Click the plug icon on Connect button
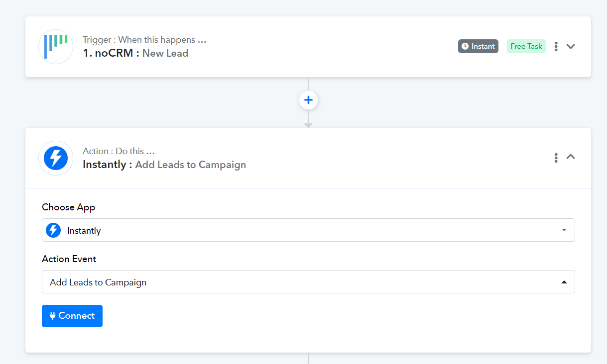The height and width of the screenshot is (364, 607). [x=53, y=316]
